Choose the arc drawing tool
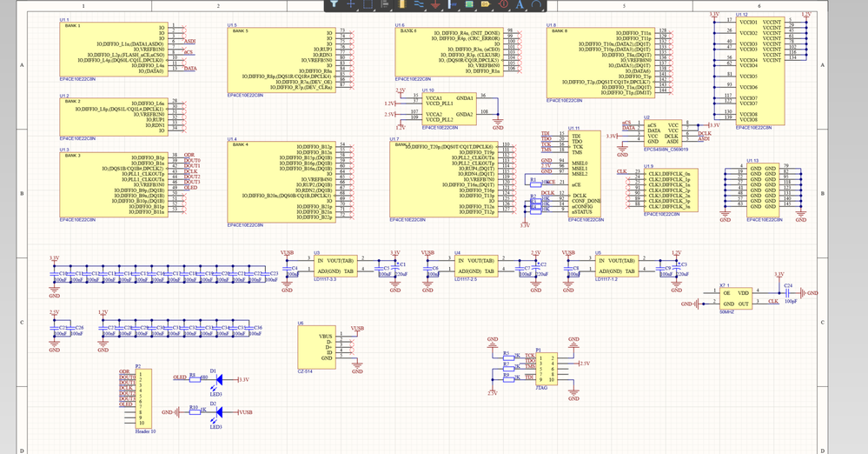 point(536,5)
